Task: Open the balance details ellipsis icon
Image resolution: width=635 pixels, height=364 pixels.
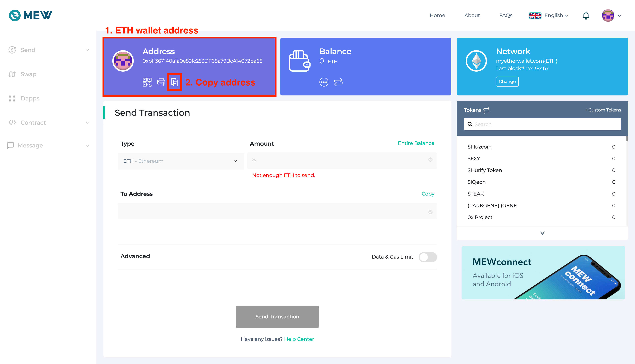Action: tap(324, 82)
